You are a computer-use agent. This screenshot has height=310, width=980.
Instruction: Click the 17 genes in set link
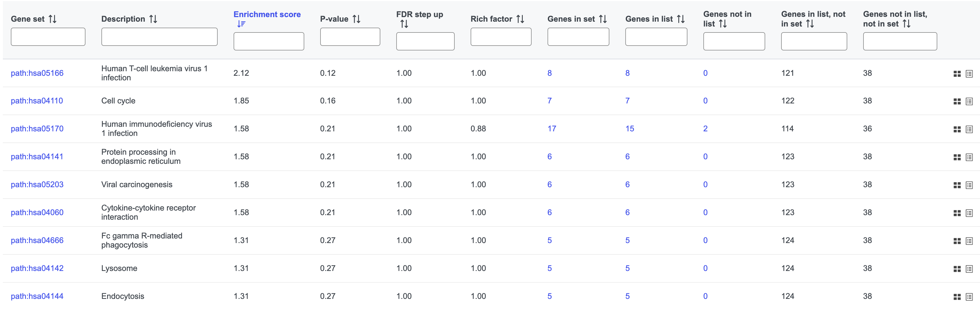tap(552, 129)
